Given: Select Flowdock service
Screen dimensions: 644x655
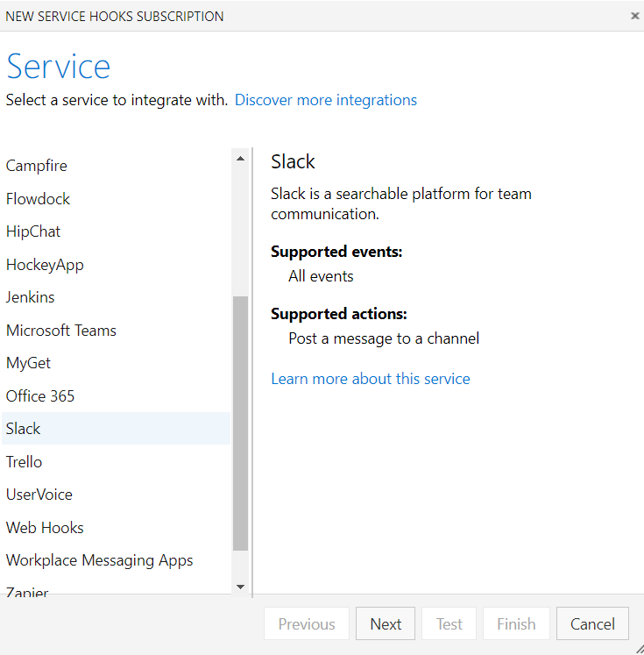Looking at the screenshot, I should click(x=38, y=199).
